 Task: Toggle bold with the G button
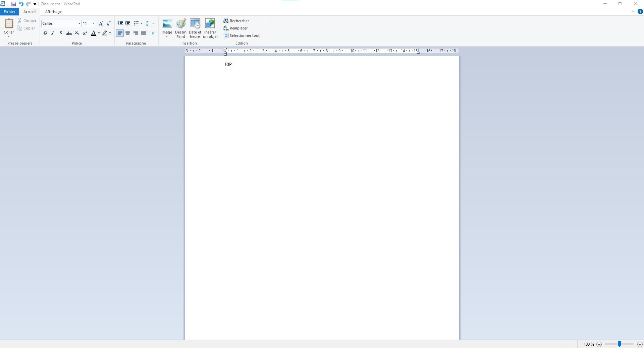[45, 33]
